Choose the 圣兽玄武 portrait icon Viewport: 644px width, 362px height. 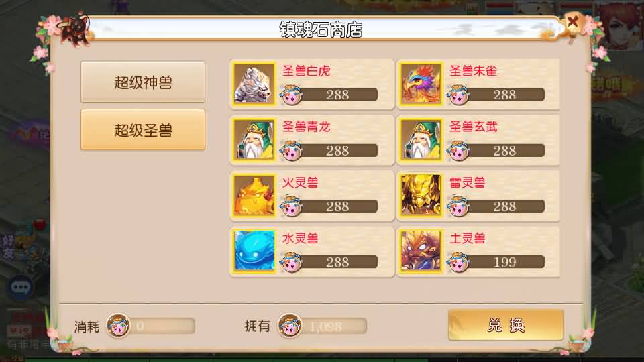point(421,139)
